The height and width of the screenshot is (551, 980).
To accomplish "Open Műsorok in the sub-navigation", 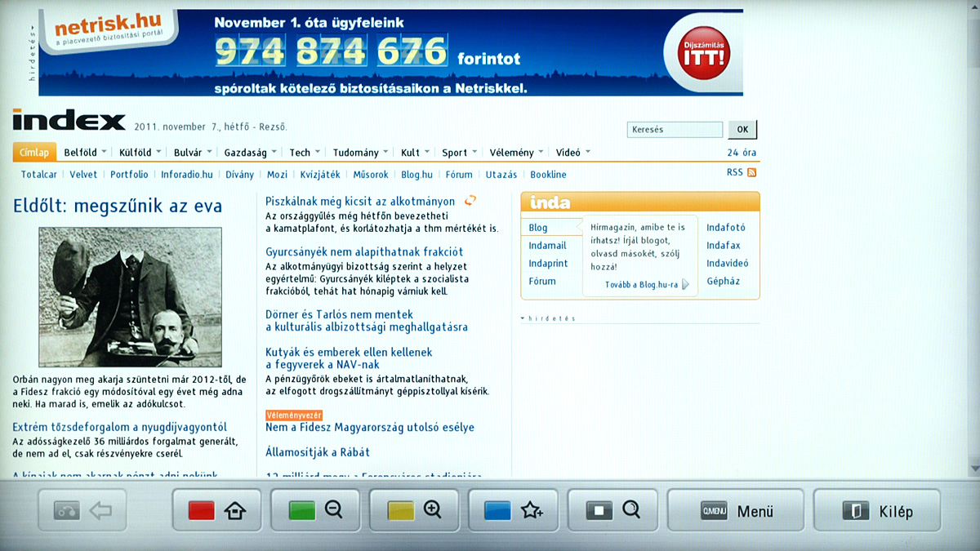I will [x=371, y=175].
